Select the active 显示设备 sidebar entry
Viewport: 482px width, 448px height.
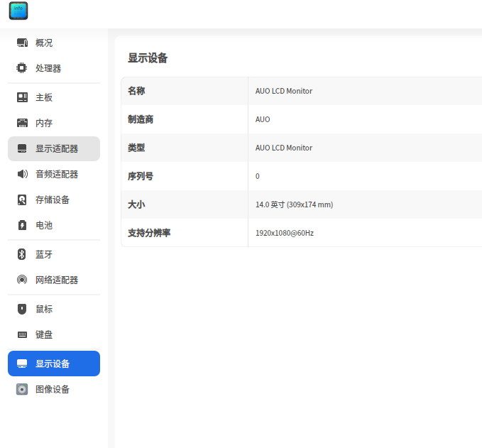coord(54,364)
